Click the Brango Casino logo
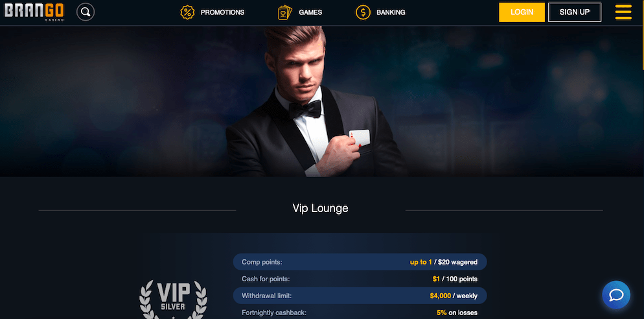This screenshot has height=319, width=644. point(34,12)
